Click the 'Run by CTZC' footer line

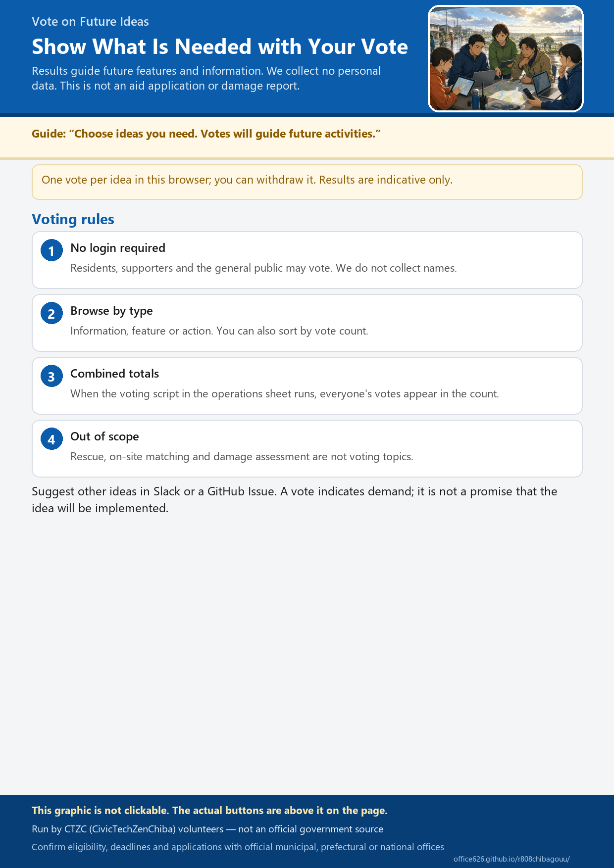click(x=207, y=829)
